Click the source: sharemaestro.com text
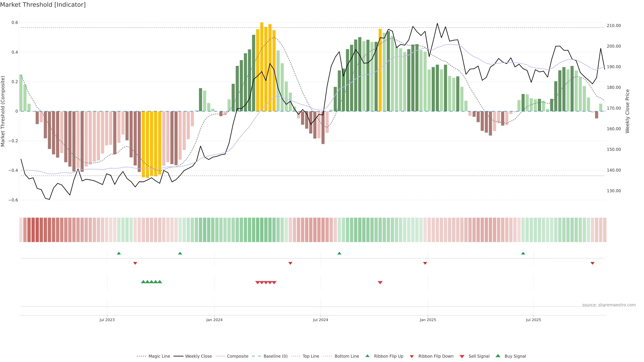Screen dimensions: 644x362 609,305
